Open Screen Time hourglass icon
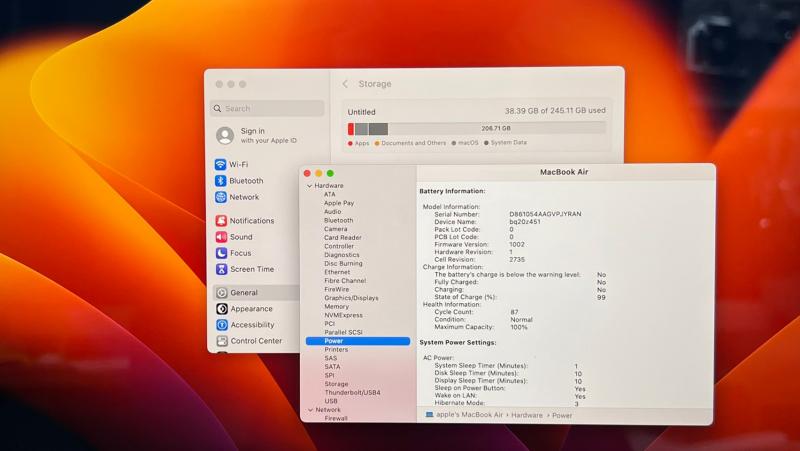 pos(221,269)
